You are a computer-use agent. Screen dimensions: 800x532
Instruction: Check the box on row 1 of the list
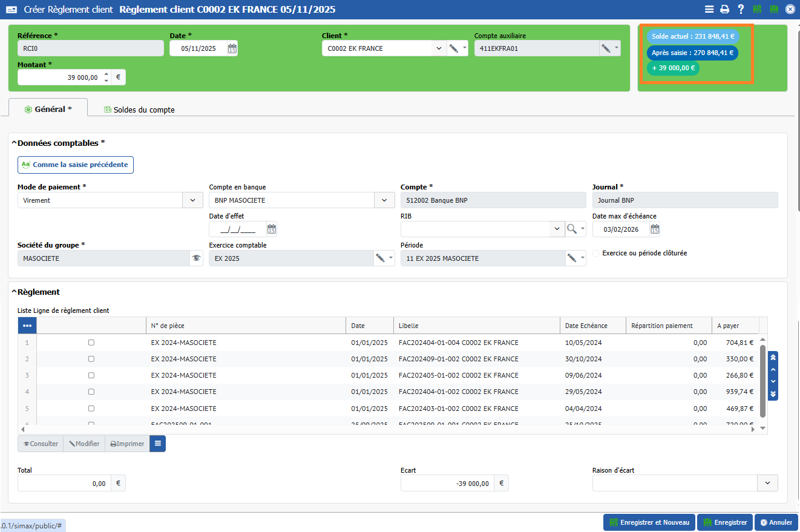coord(91,343)
